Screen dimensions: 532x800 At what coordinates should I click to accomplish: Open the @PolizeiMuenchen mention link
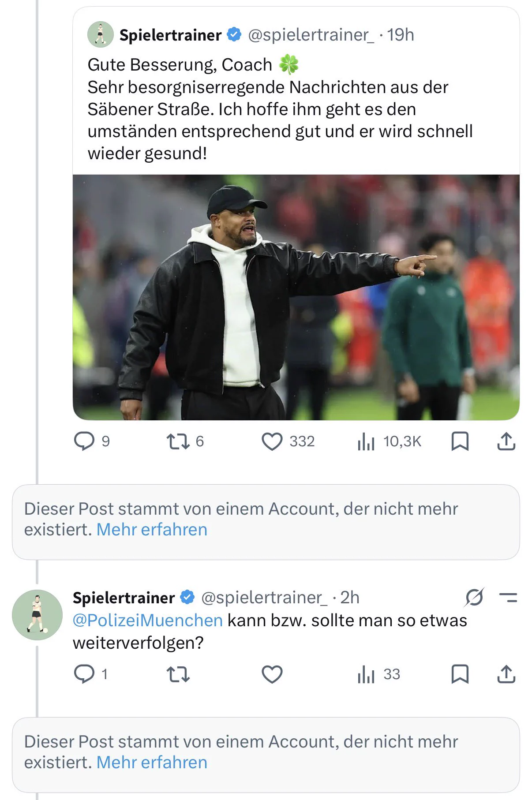[148, 621]
